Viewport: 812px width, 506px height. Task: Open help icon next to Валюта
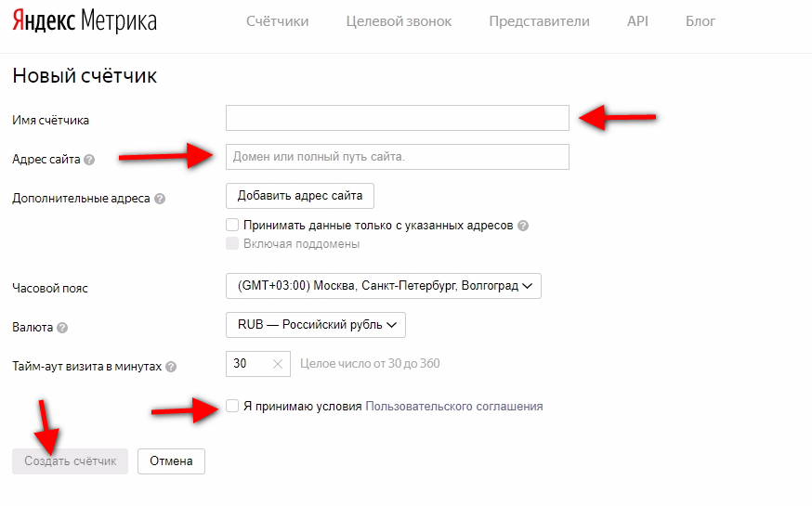(62, 328)
